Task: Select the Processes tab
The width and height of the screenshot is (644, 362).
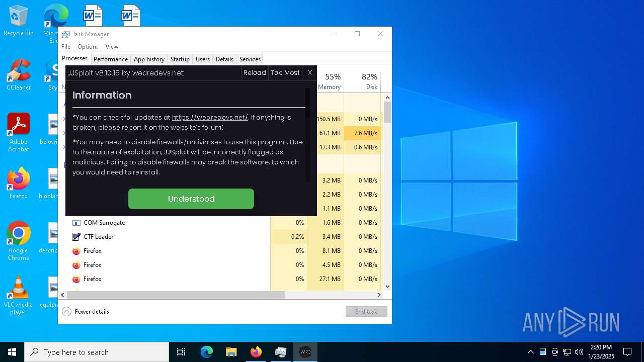Action: click(x=74, y=58)
